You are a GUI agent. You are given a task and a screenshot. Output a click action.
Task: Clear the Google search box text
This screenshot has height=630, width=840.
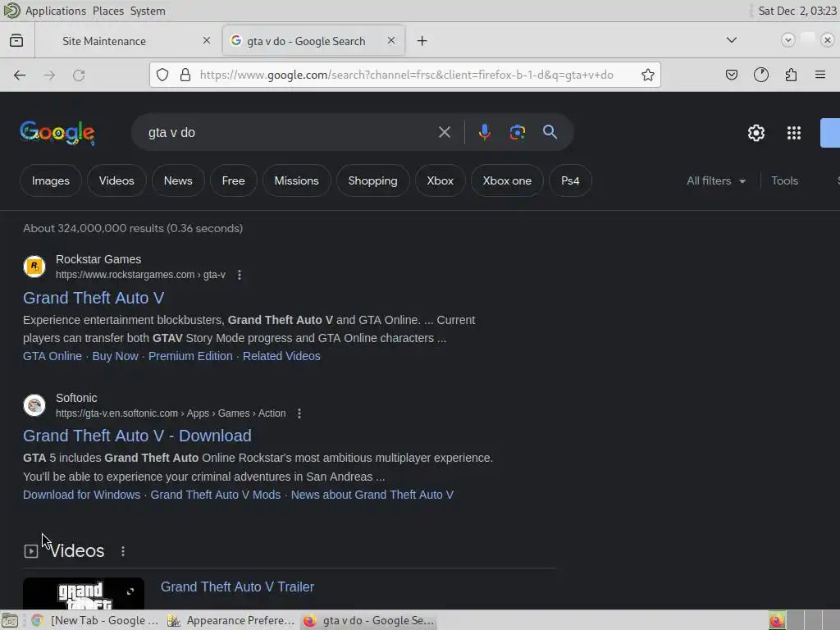click(444, 132)
